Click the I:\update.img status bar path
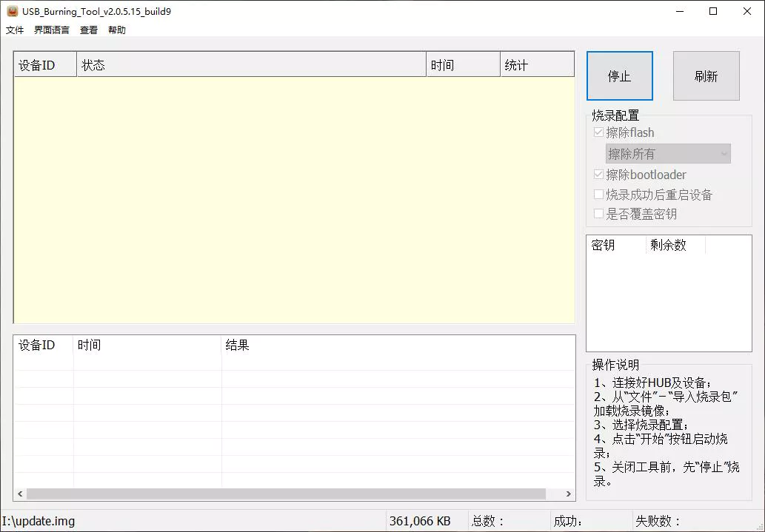This screenshot has width=765, height=532. click(39, 522)
